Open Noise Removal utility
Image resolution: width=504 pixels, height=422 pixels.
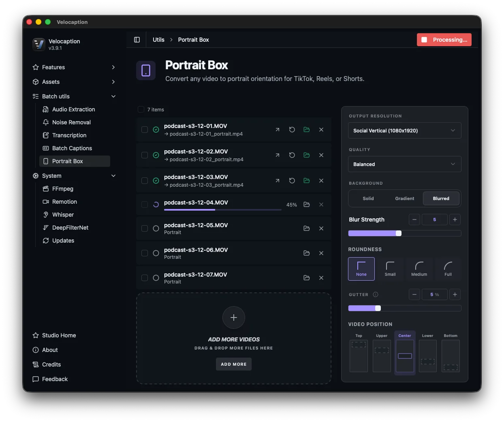[x=75, y=122]
